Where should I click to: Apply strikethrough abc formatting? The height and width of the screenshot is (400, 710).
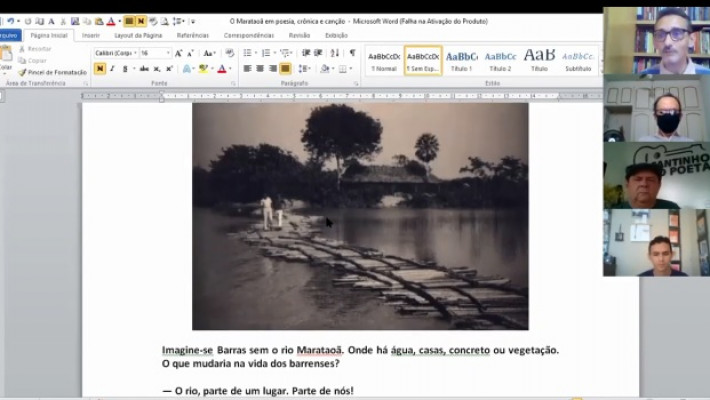click(144, 69)
